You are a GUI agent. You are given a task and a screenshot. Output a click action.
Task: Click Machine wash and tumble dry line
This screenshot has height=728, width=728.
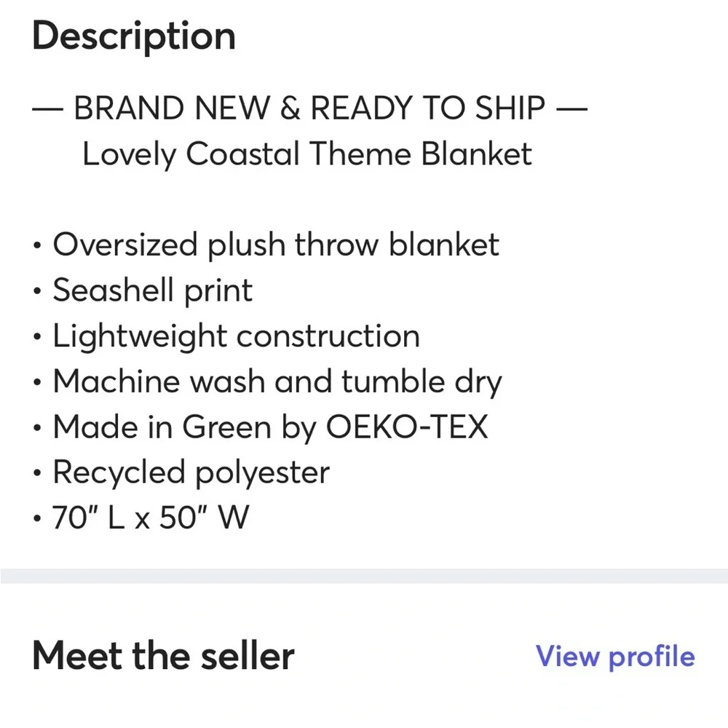[267, 382]
